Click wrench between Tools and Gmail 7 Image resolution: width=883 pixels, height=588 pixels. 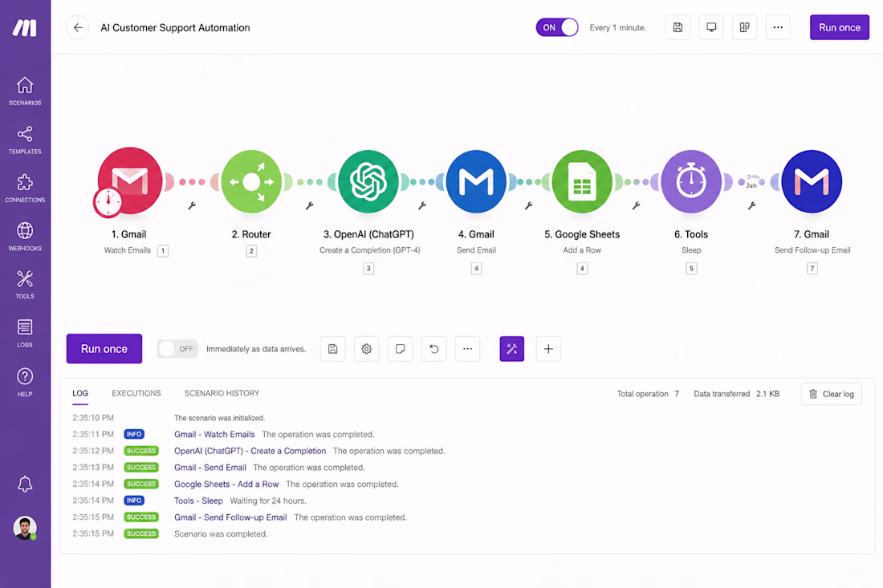pyautogui.click(x=751, y=206)
